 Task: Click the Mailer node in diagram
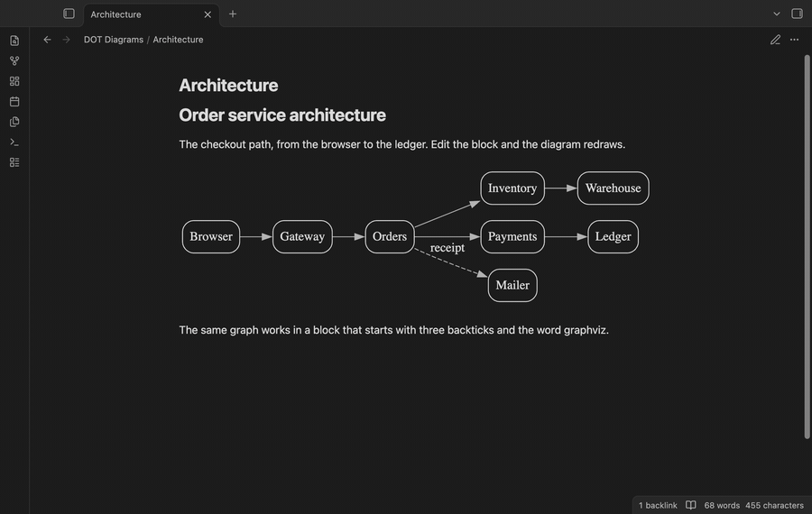(512, 285)
